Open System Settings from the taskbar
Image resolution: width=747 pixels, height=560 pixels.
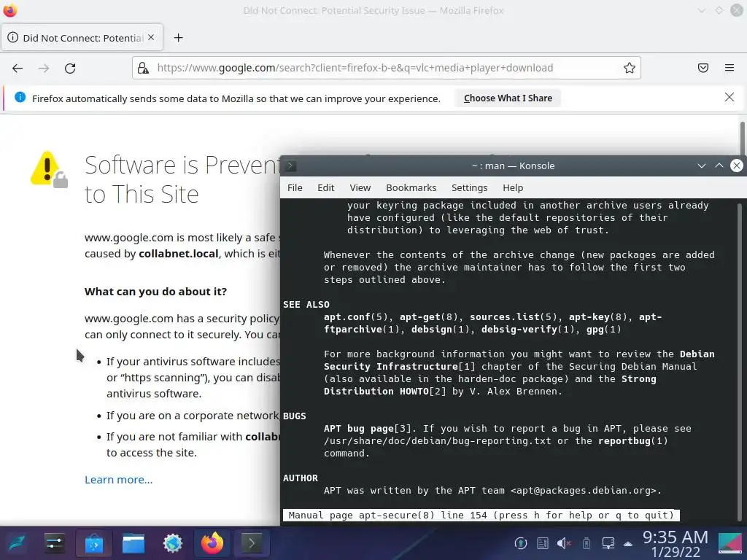click(54, 542)
